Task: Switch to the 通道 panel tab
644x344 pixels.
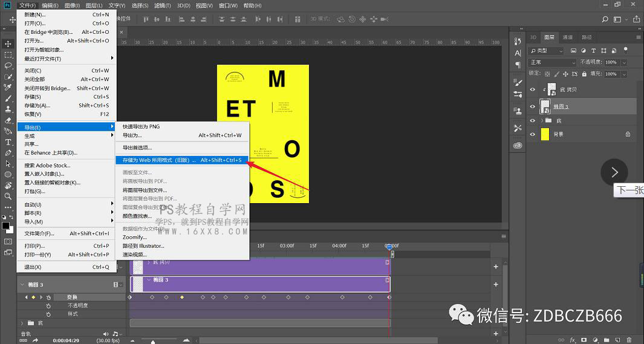Action: point(567,37)
